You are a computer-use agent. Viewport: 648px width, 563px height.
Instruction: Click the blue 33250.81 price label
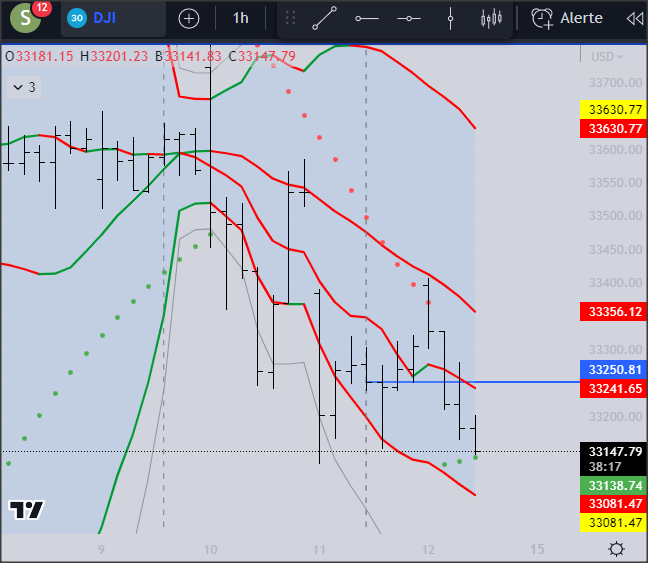[x=614, y=370]
